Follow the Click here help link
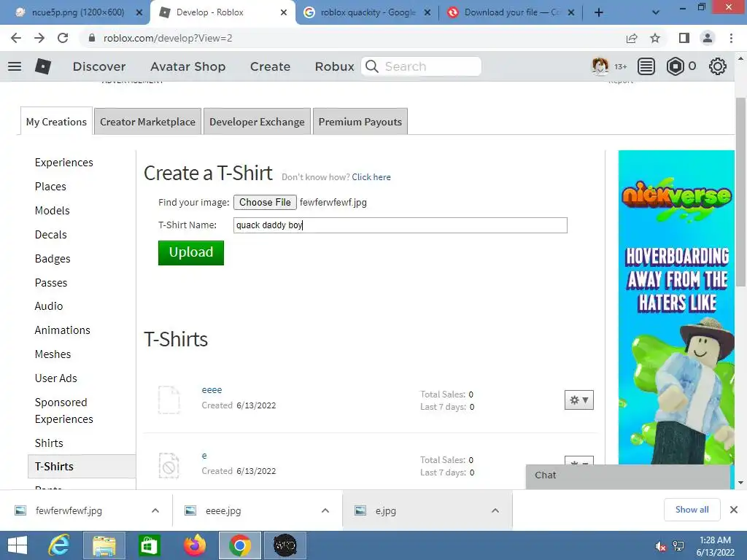The image size is (747, 560). click(x=371, y=177)
